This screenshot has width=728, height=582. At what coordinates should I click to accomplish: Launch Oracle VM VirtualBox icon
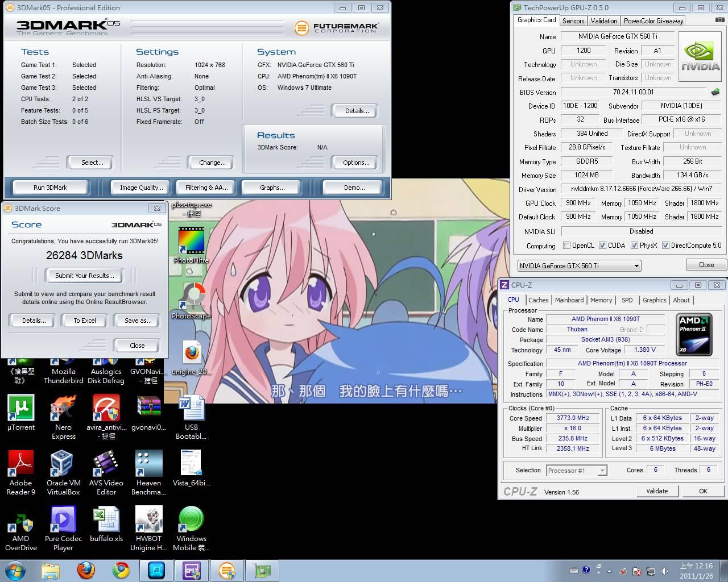[63, 473]
